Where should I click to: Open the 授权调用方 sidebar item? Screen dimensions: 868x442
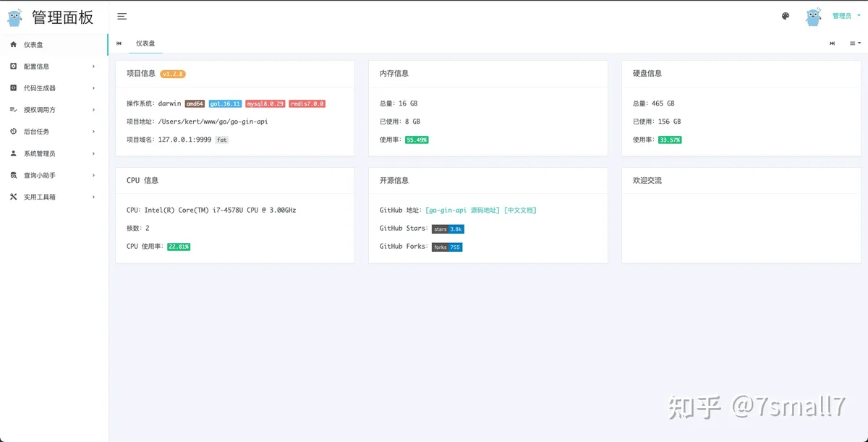[x=54, y=109]
